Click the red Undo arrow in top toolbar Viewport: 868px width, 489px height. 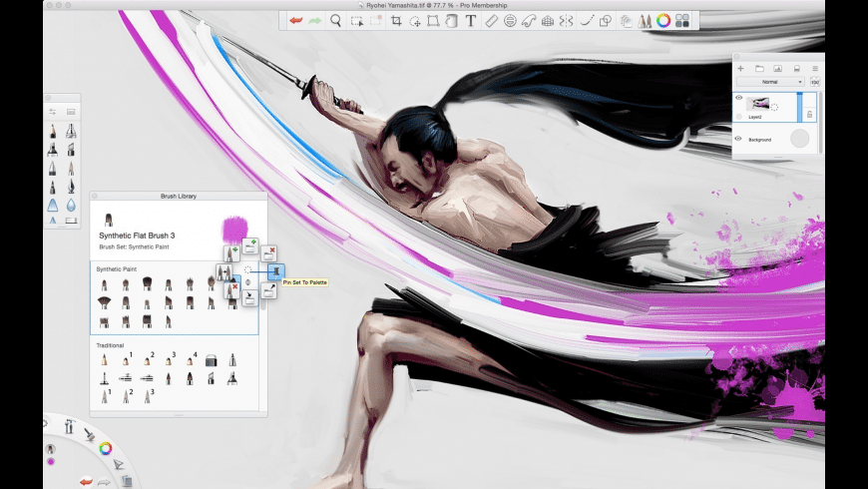point(296,20)
